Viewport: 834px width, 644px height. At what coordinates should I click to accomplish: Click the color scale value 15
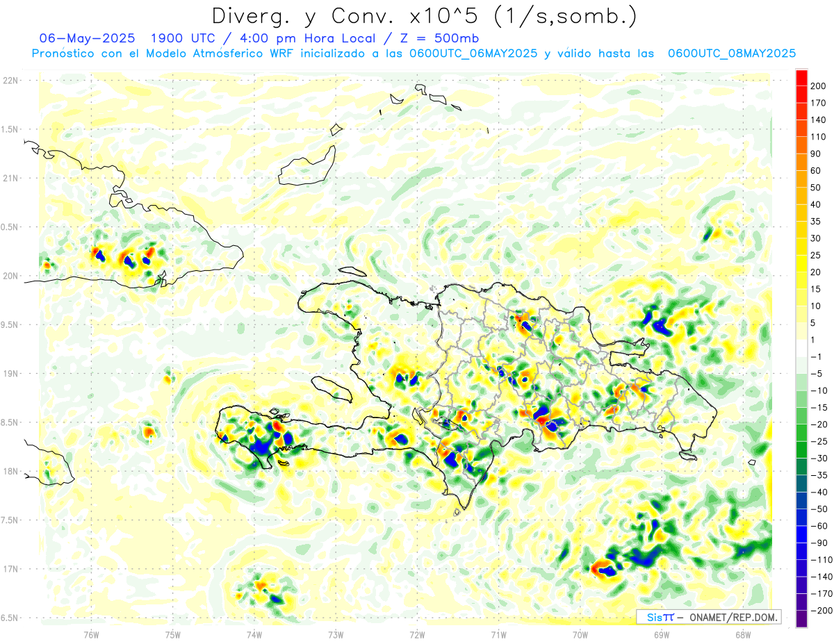817,289
